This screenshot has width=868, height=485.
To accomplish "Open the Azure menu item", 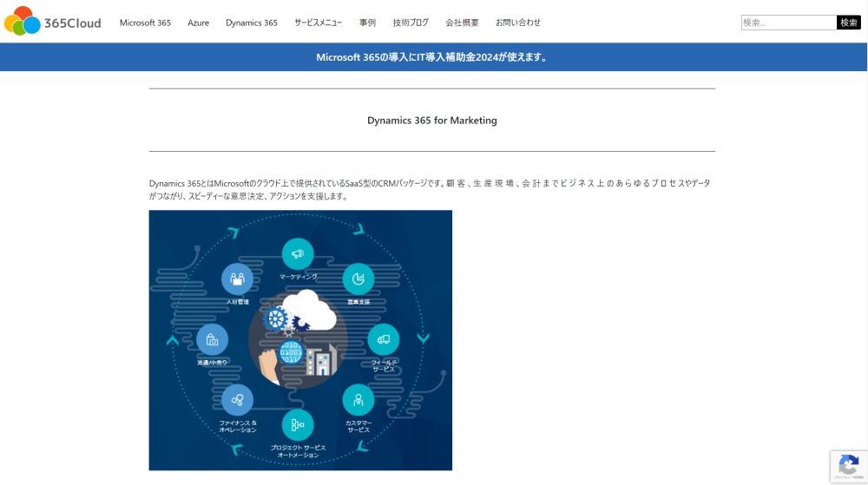I will click(x=198, y=23).
